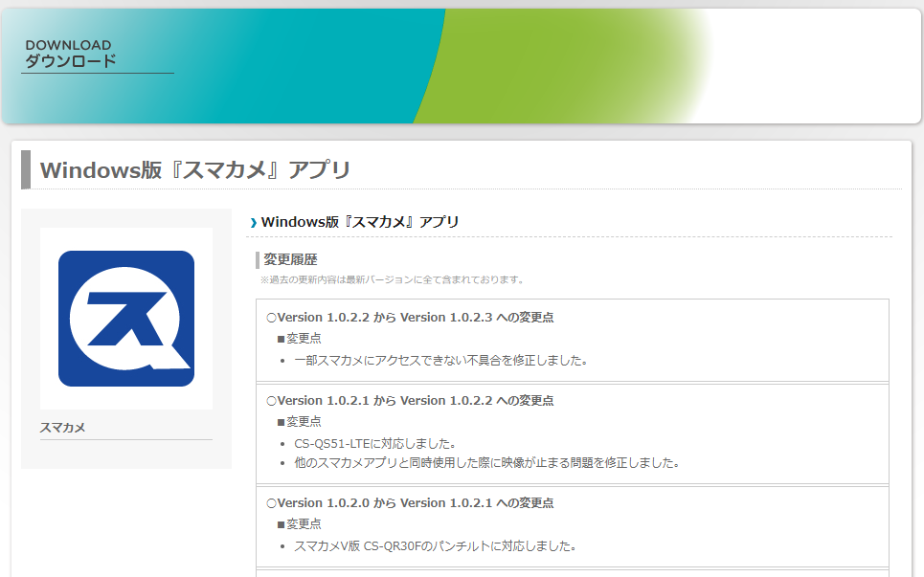Click the blue スマカメ app logo image
This screenshot has width=924, height=577.
tap(126, 319)
